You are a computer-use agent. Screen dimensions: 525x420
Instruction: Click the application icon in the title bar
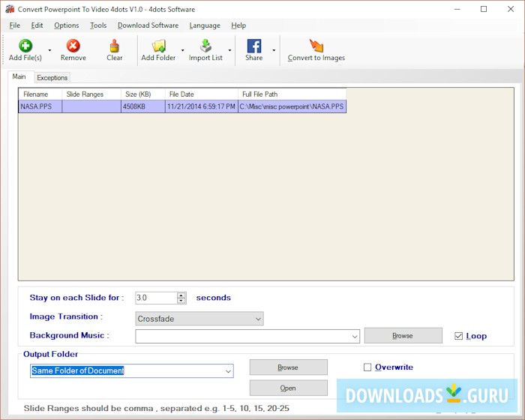point(10,9)
